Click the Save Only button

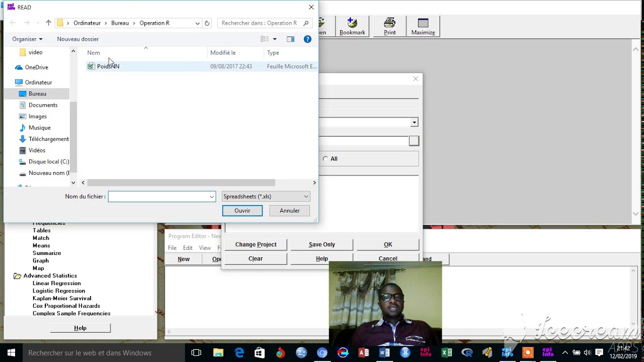point(321,244)
